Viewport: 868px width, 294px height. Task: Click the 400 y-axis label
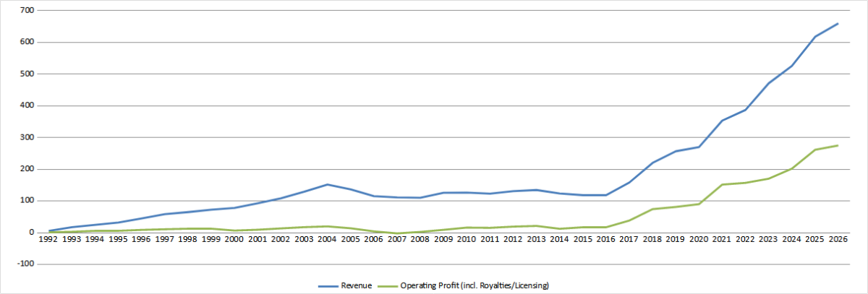[x=29, y=105]
